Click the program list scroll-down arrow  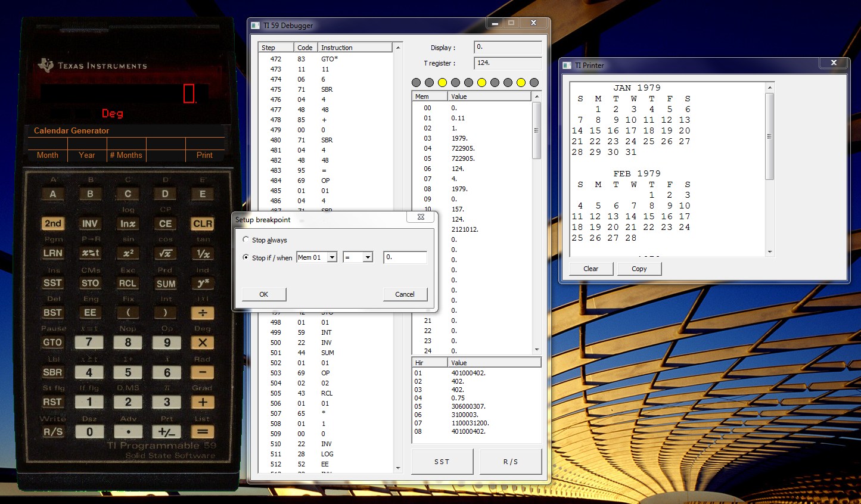[x=399, y=468]
